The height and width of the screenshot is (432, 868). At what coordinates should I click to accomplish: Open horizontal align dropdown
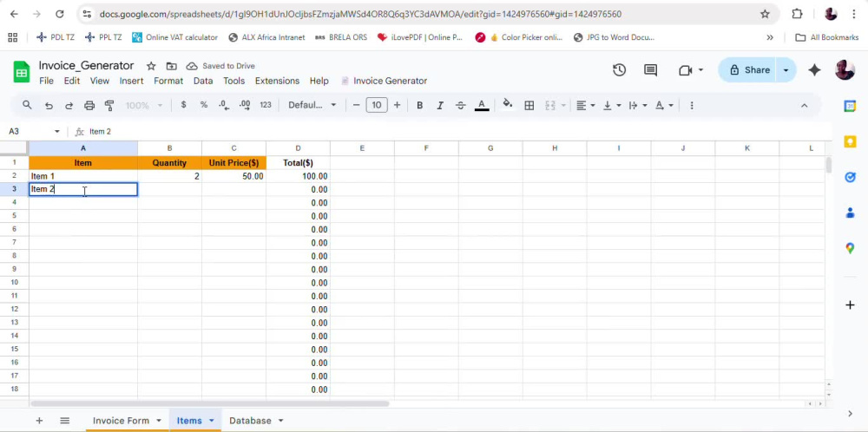pyautogui.click(x=585, y=105)
